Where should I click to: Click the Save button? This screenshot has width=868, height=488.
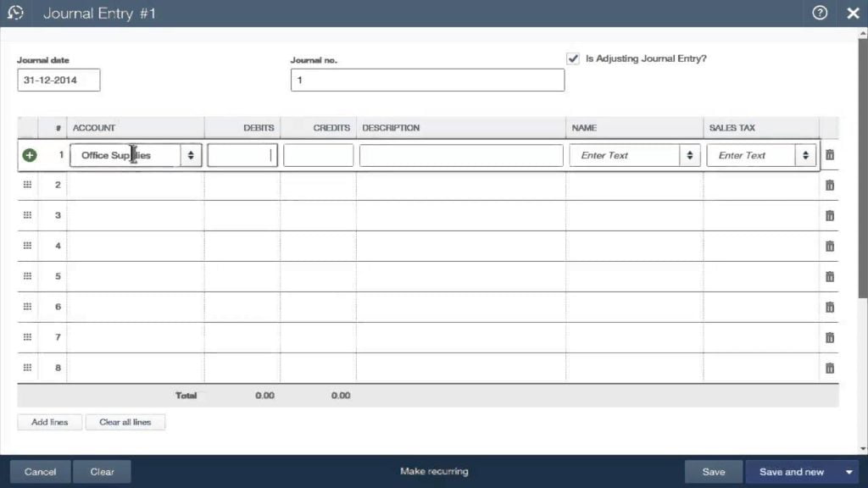714,471
